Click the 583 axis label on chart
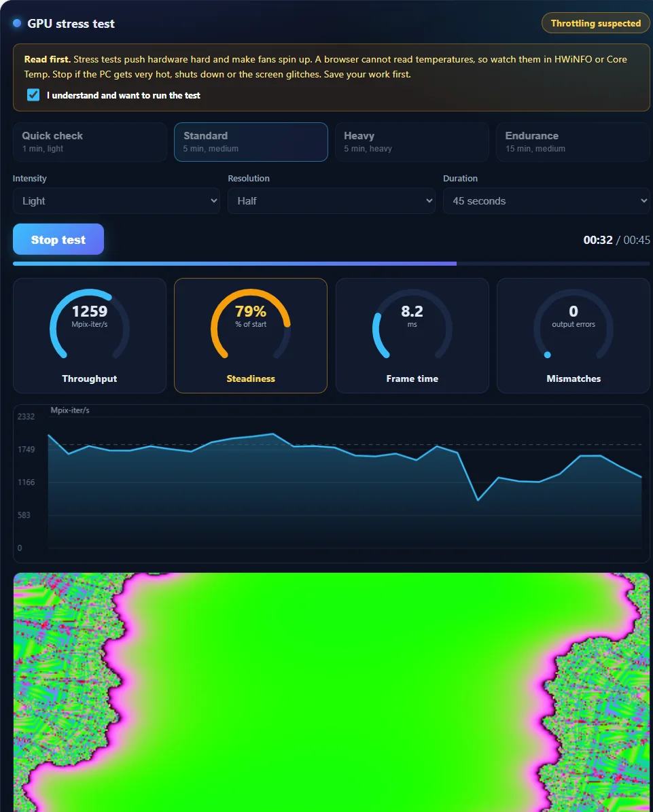653x812 pixels. coord(24,515)
